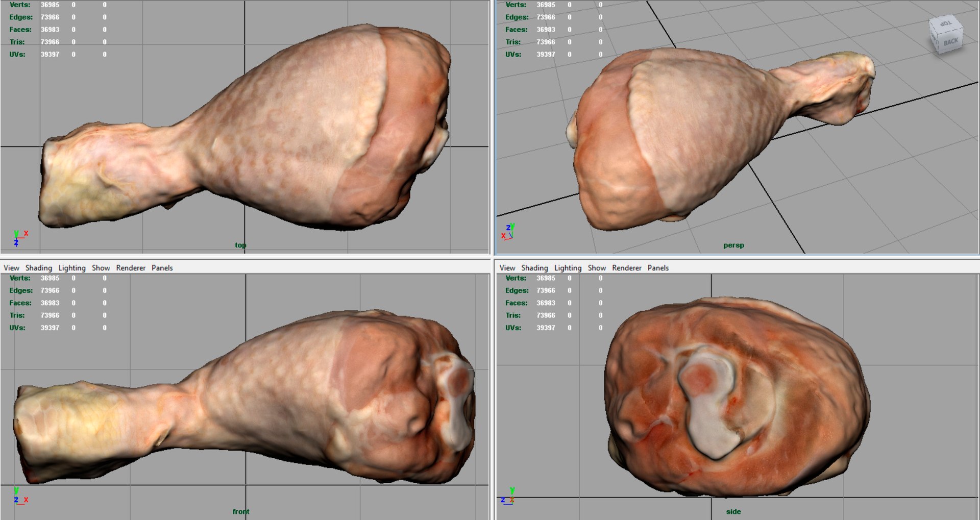Click the "side" viewport name label

click(x=733, y=511)
